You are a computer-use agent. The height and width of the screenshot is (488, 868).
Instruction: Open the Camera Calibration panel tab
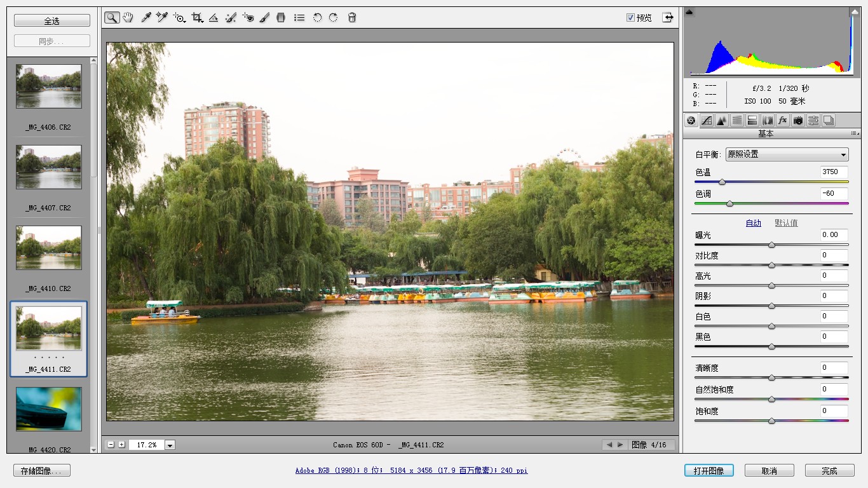pos(798,120)
